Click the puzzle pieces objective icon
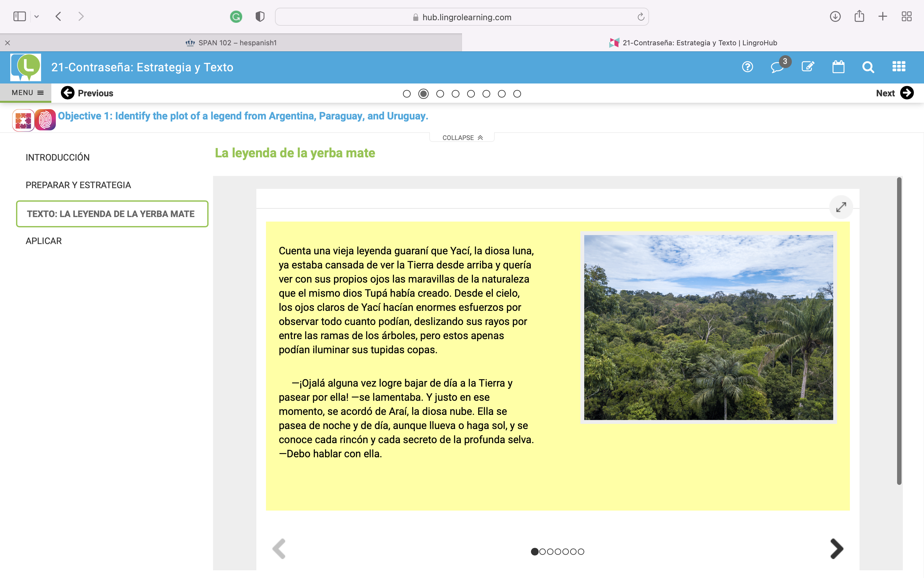The image size is (924, 578). 23,120
